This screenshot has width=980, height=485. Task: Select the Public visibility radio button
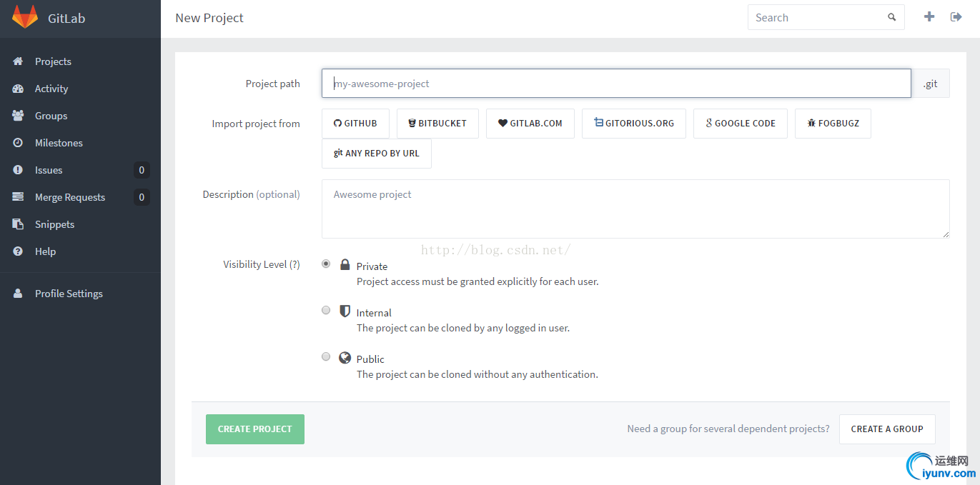point(326,356)
